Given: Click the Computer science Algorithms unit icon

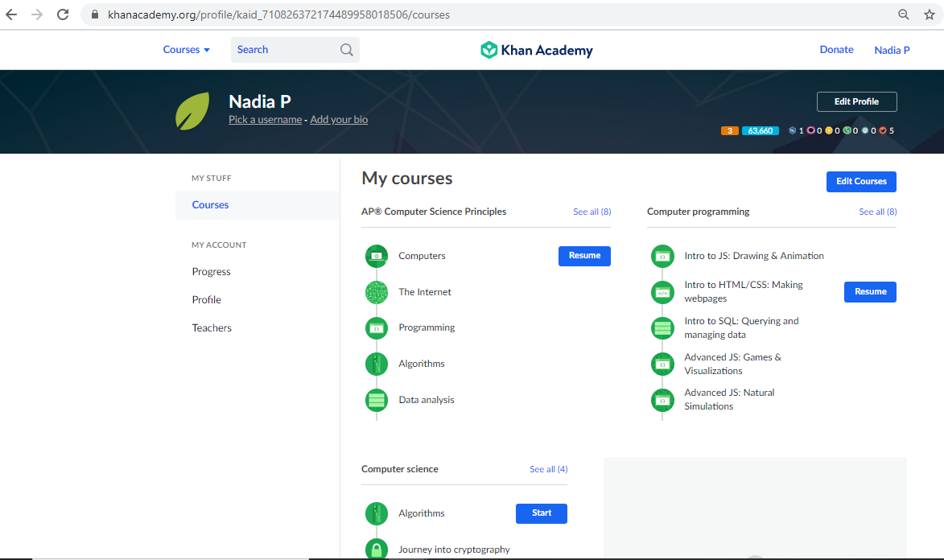Looking at the screenshot, I should [377, 513].
